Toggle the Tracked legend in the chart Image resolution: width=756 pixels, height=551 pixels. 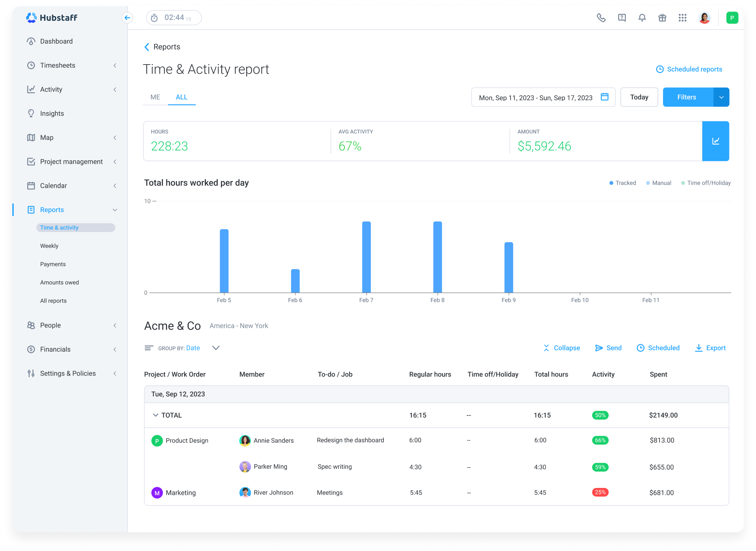pyautogui.click(x=622, y=183)
